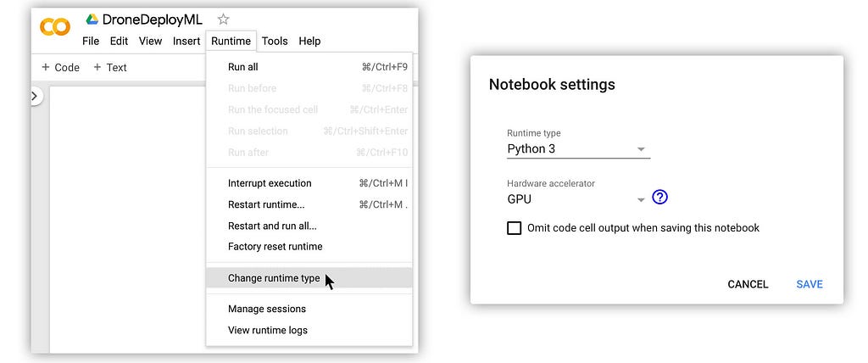
Task: Add a new Code cell
Action: pos(61,67)
